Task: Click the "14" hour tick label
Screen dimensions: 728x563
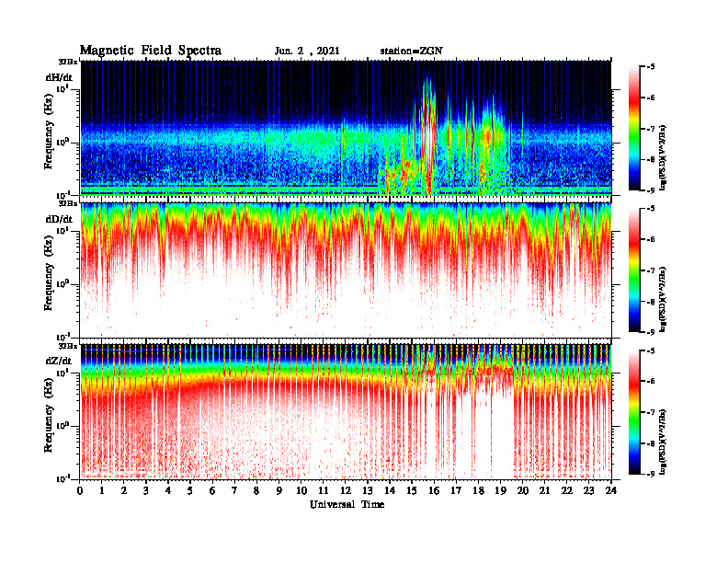Action: click(390, 490)
